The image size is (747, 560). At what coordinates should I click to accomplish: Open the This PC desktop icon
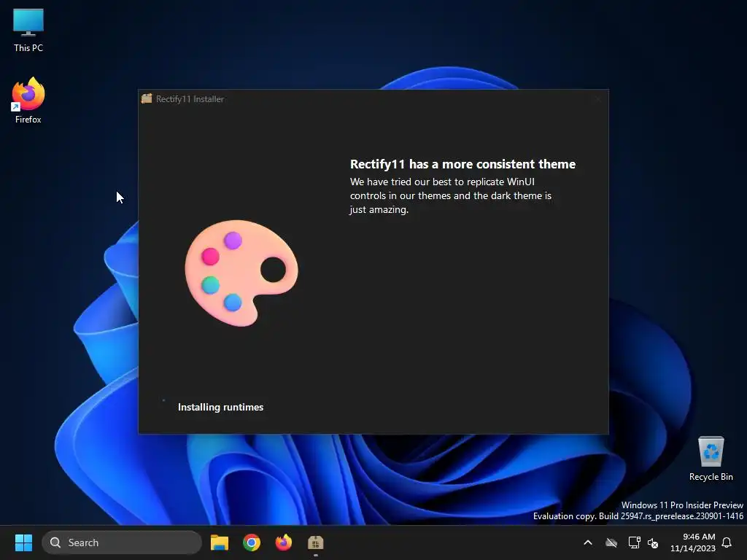click(x=28, y=31)
